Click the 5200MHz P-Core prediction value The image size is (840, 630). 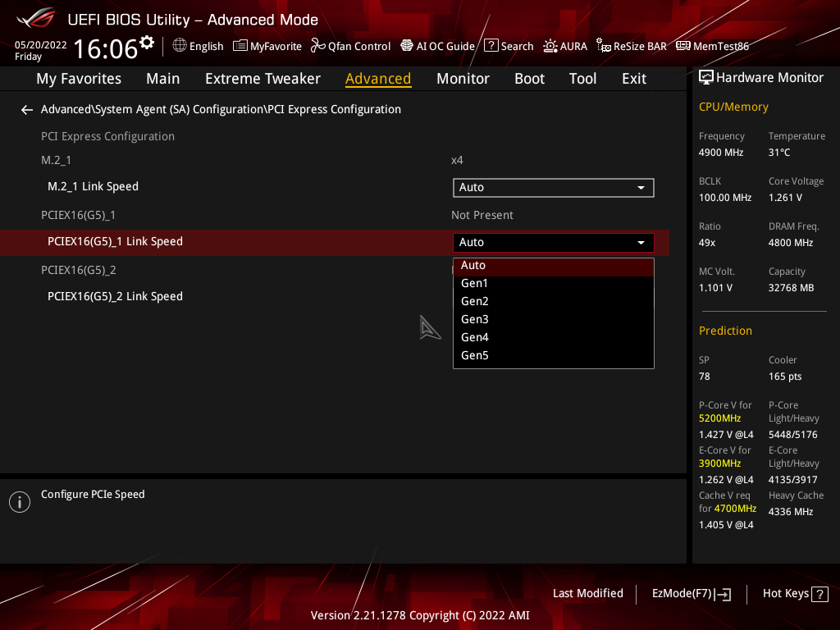click(x=719, y=418)
